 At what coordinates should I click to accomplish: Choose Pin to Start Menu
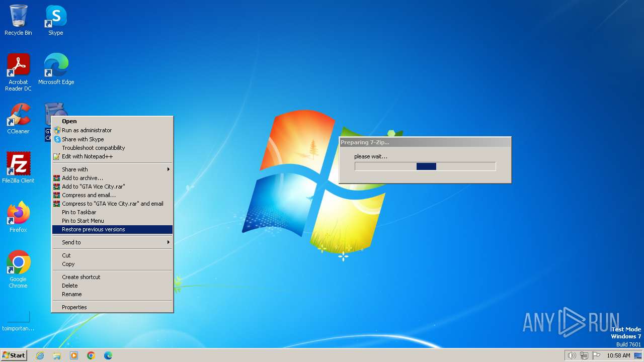click(112, 221)
